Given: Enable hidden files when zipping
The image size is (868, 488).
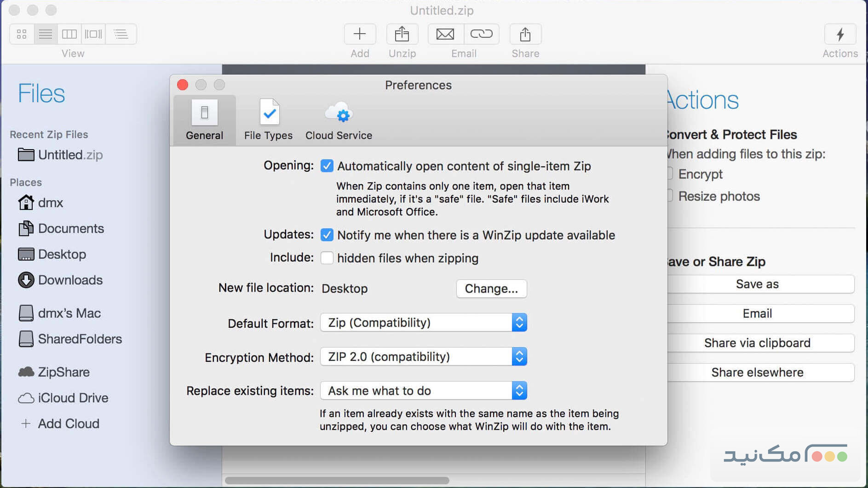Looking at the screenshot, I should [327, 258].
